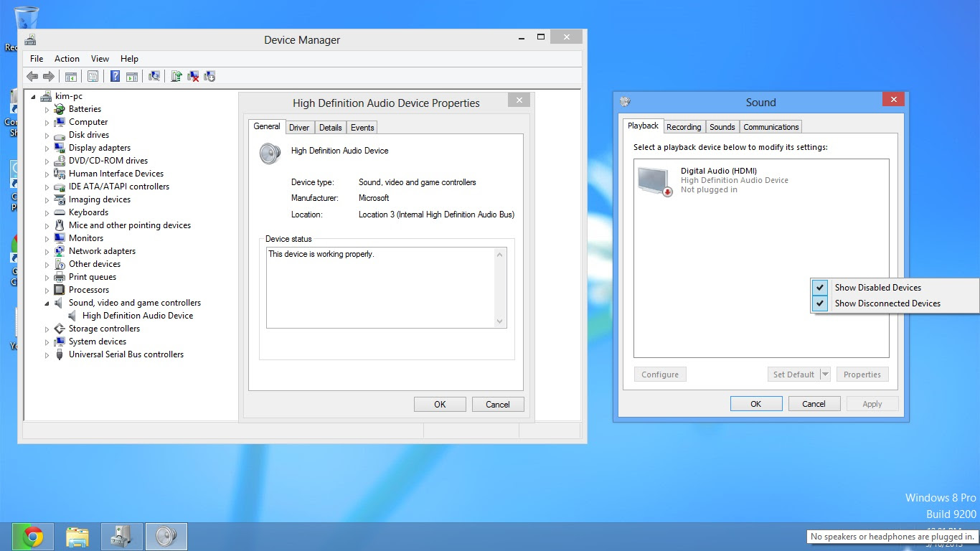980x551 pixels.
Task: Expand the Display adapters tree node
Action: pos(47,149)
